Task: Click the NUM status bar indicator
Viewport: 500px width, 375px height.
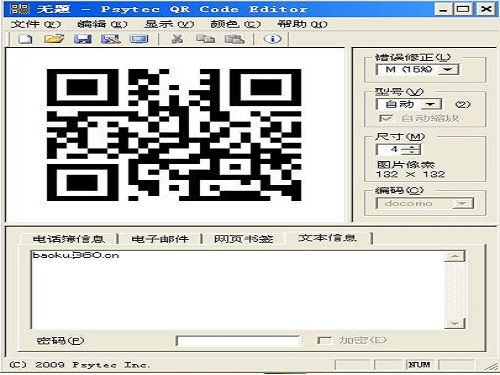Action: click(x=419, y=365)
